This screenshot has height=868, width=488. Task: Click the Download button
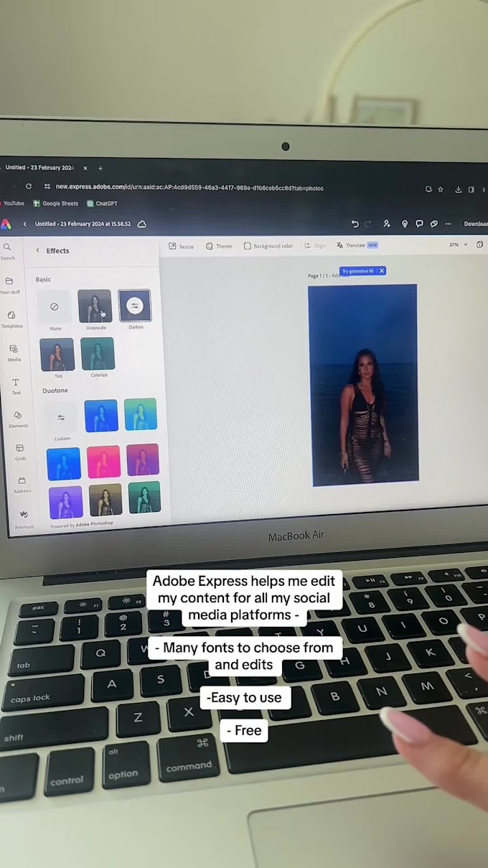click(476, 224)
